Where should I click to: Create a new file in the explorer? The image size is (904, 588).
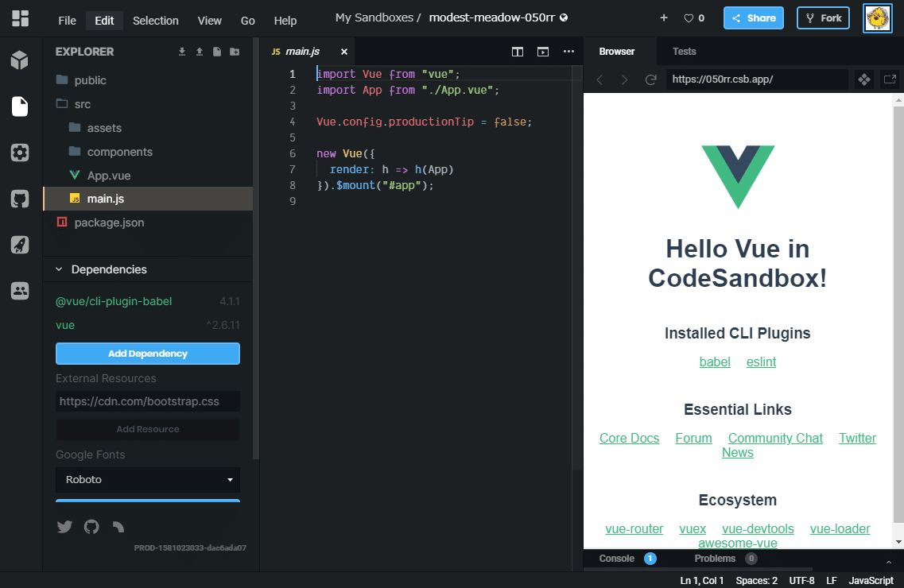(x=217, y=51)
